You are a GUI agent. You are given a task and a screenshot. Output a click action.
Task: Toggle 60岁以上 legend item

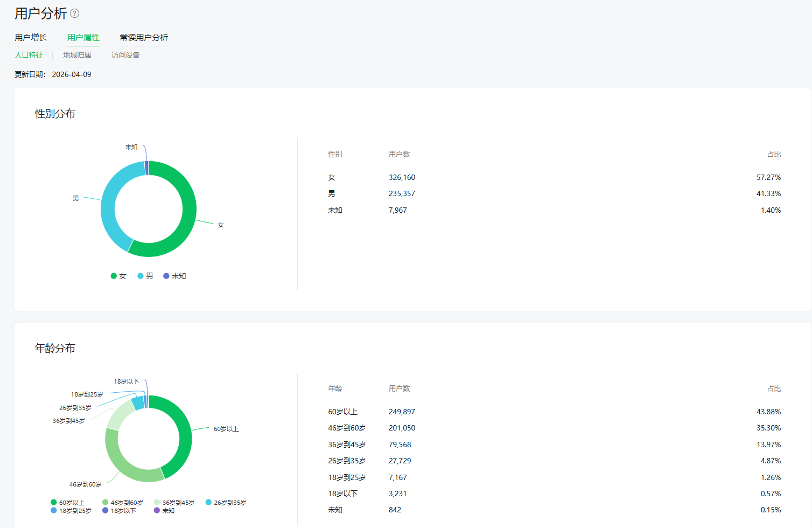coord(68,503)
